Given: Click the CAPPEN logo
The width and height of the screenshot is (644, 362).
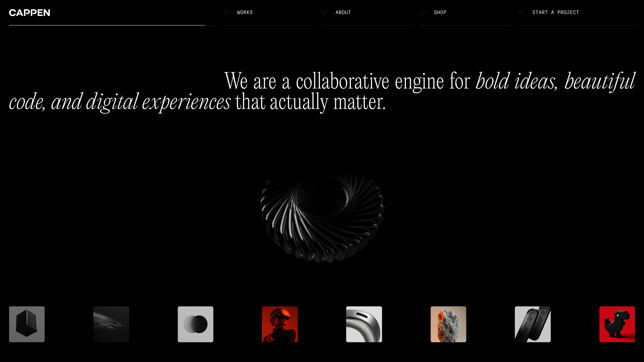Looking at the screenshot, I should pyautogui.click(x=30, y=13).
